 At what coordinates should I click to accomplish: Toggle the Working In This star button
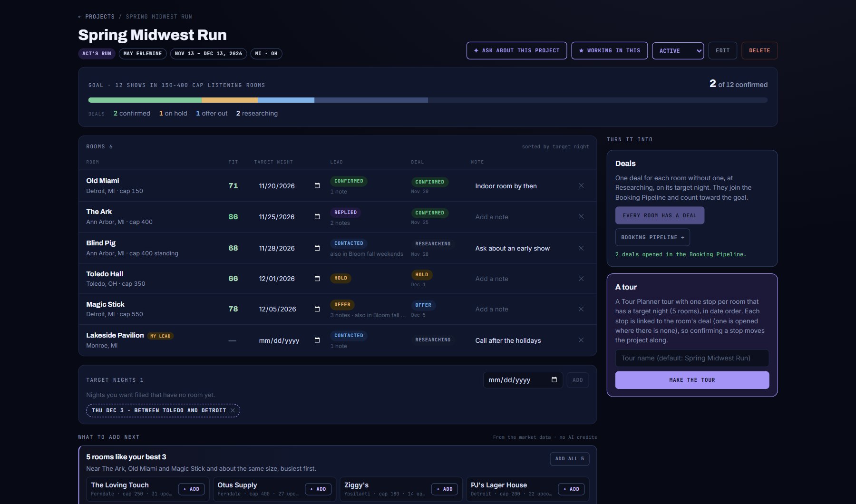609,50
